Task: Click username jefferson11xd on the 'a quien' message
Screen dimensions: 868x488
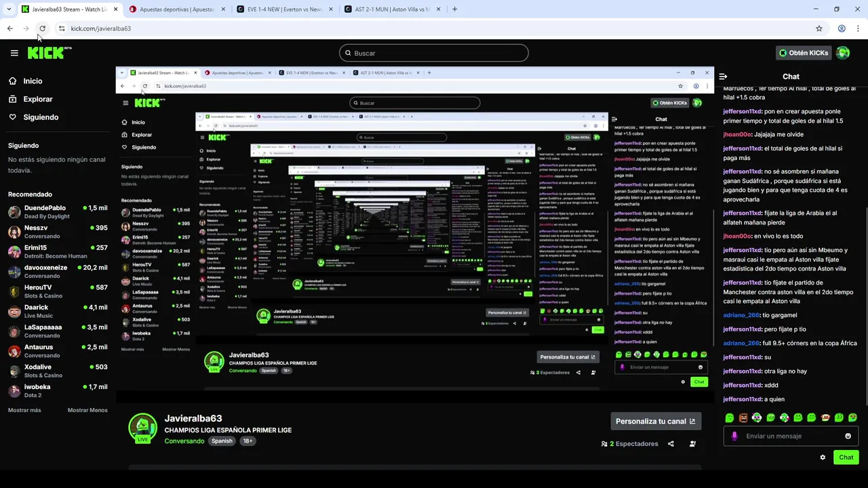Action: click(743, 399)
